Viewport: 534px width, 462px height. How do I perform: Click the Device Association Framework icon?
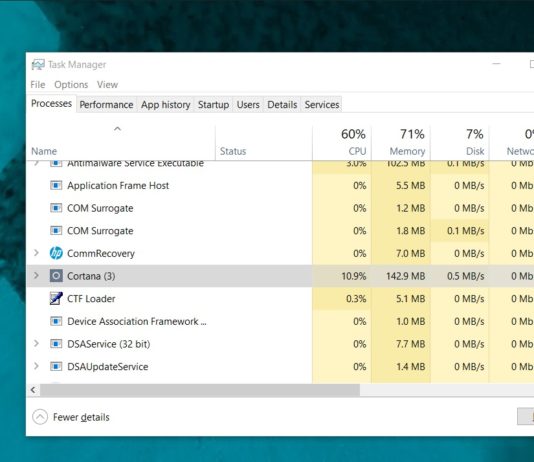56,321
